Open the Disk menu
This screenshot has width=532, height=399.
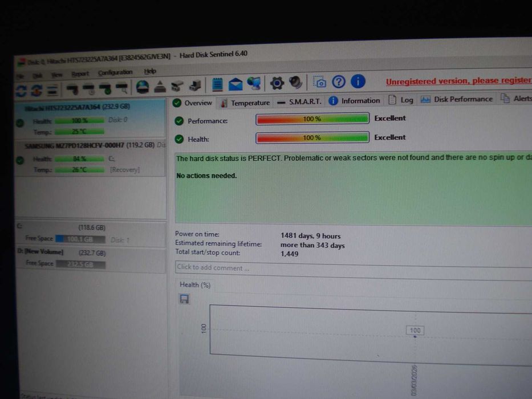tap(37, 75)
